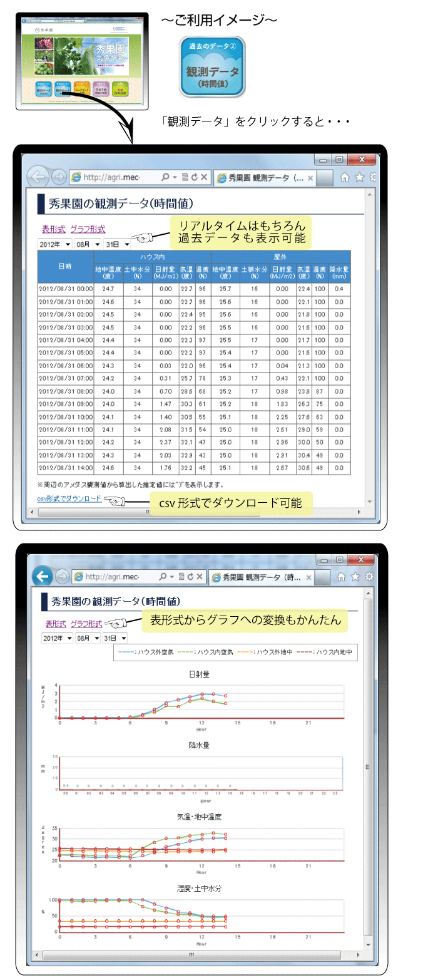The image size is (423, 980).
Task: Open the 31日 day dropdown in table view
Action: coord(117,244)
